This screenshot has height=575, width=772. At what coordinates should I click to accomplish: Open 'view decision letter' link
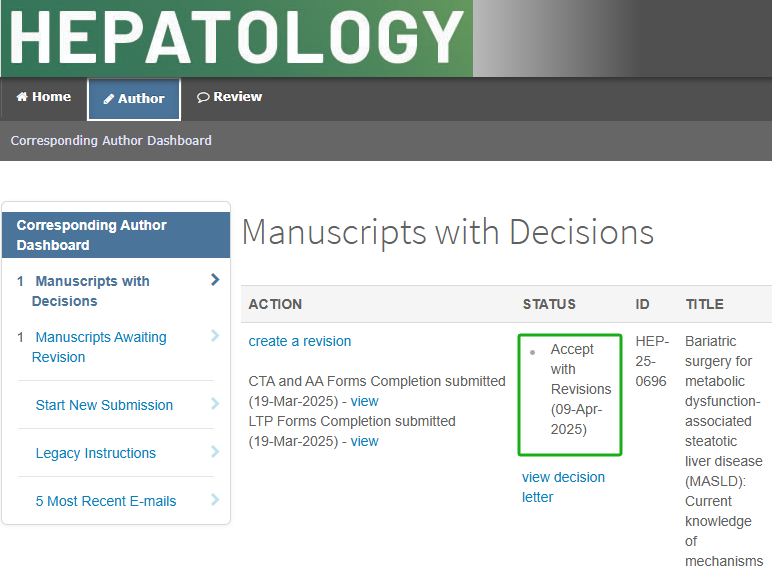[x=562, y=487]
